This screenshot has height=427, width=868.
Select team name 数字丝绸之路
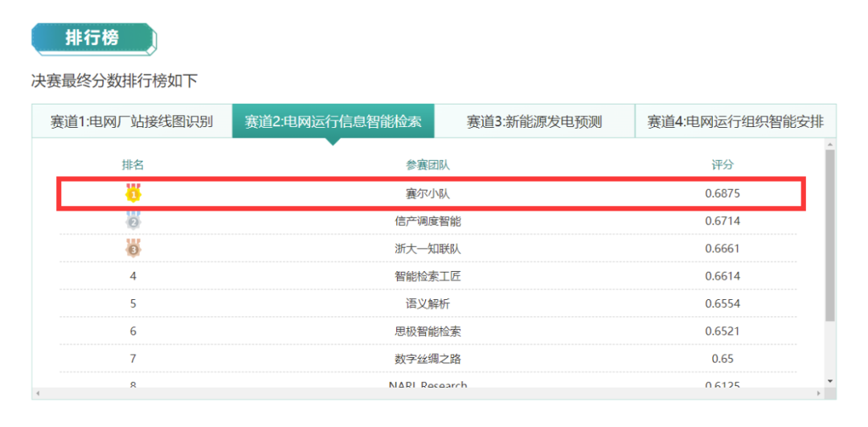428,359
